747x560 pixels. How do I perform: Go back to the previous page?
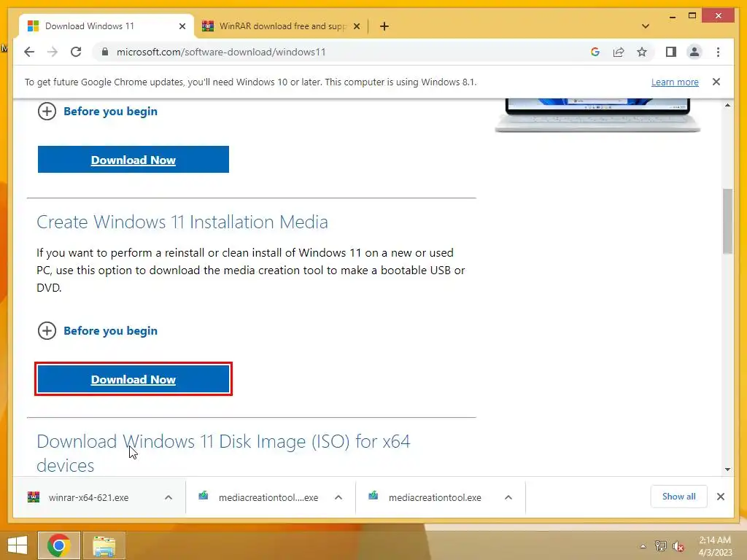[x=29, y=52]
